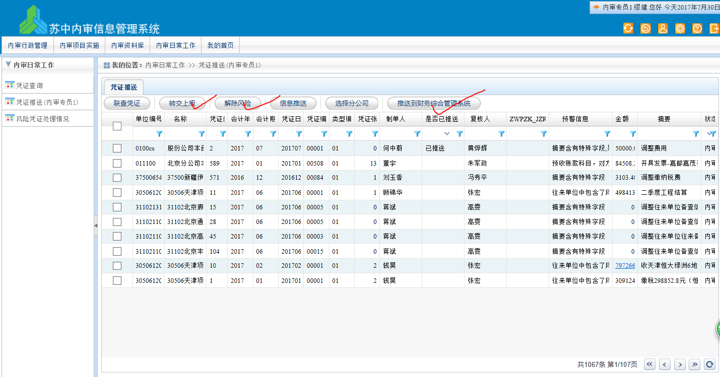Click filter icon under 是否已推送 column
Screen dimensions: 720x377
(459, 134)
